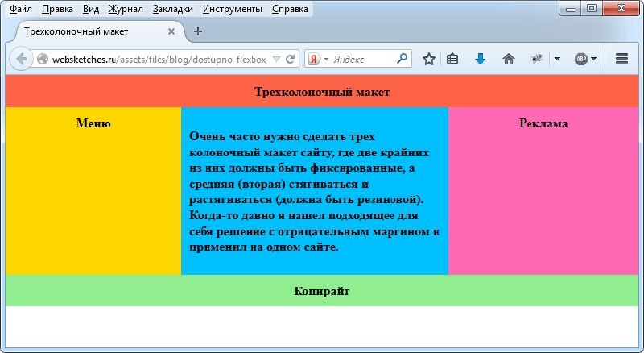Screen dimensions: 644x353
Task: Expand the search engine selector arrow
Action: pos(327,60)
